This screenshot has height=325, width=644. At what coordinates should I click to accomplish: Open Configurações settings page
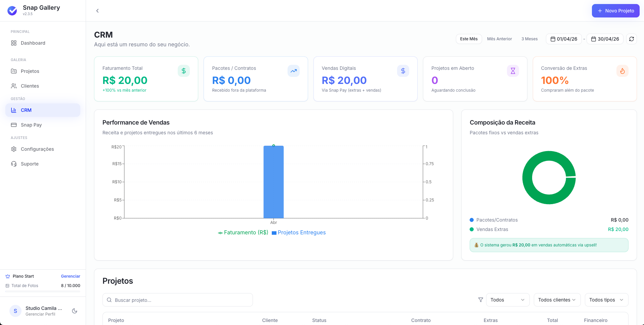tap(43, 149)
